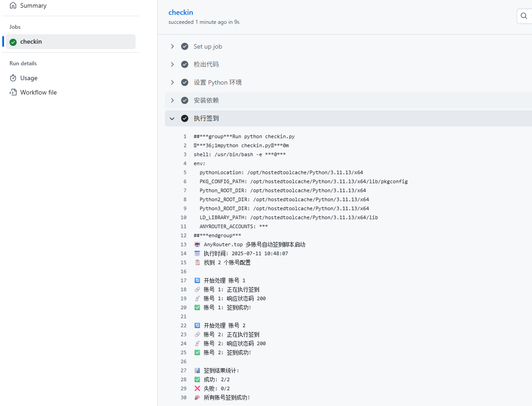The width and height of the screenshot is (532, 406).
Task: Open the log search box
Action: (524, 16)
